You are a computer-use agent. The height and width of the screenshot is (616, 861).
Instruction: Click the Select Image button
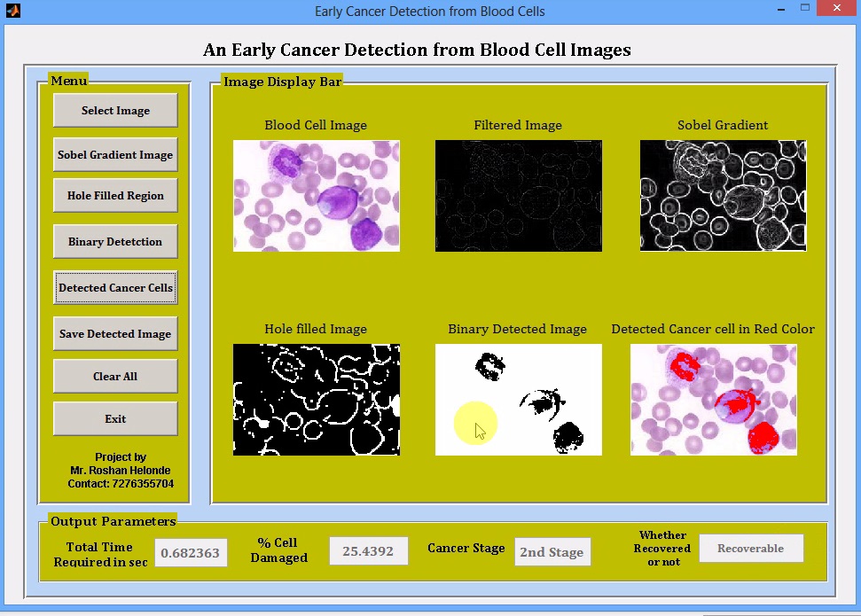point(114,110)
